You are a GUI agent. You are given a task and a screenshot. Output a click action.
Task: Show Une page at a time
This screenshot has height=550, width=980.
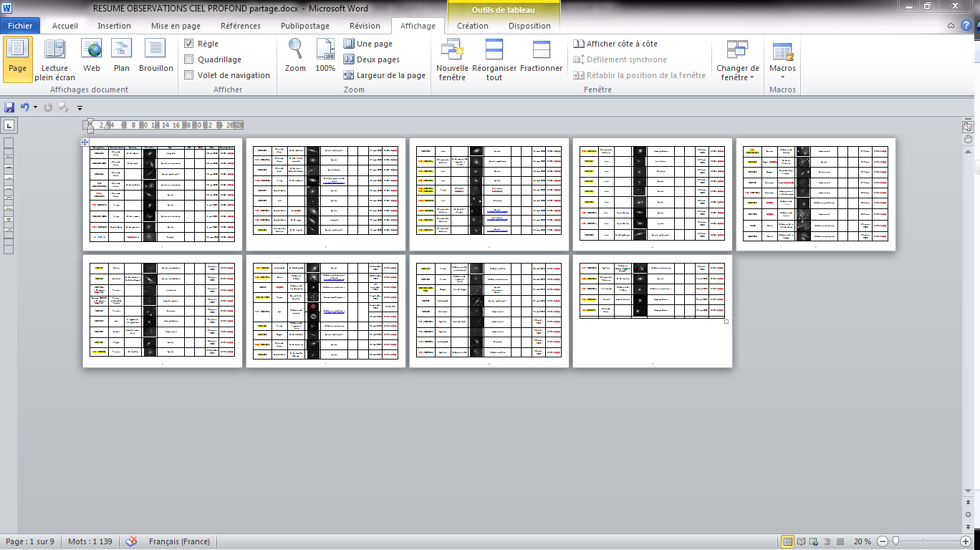coord(368,44)
